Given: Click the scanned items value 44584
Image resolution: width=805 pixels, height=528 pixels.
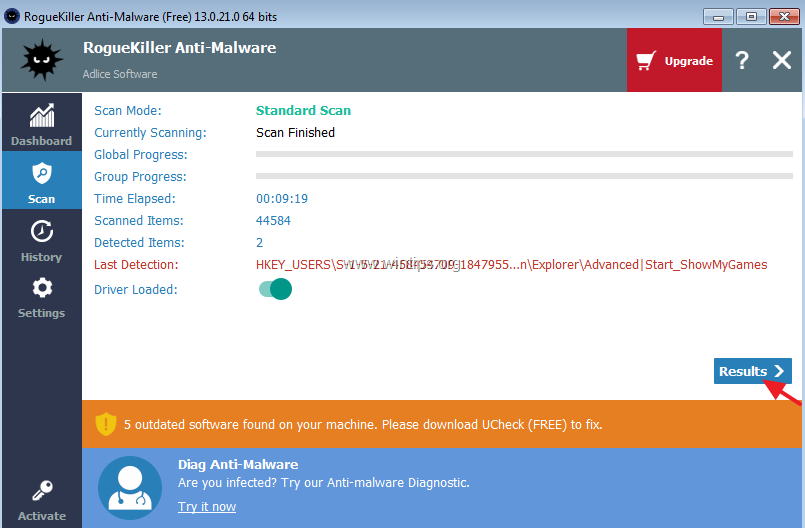Looking at the screenshot, I should click(x=273, y=221).
